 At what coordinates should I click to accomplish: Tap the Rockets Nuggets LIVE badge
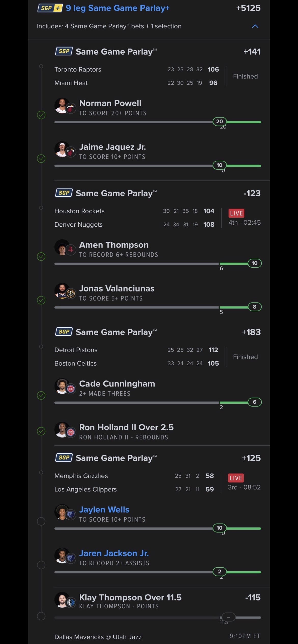coord(236,213)
